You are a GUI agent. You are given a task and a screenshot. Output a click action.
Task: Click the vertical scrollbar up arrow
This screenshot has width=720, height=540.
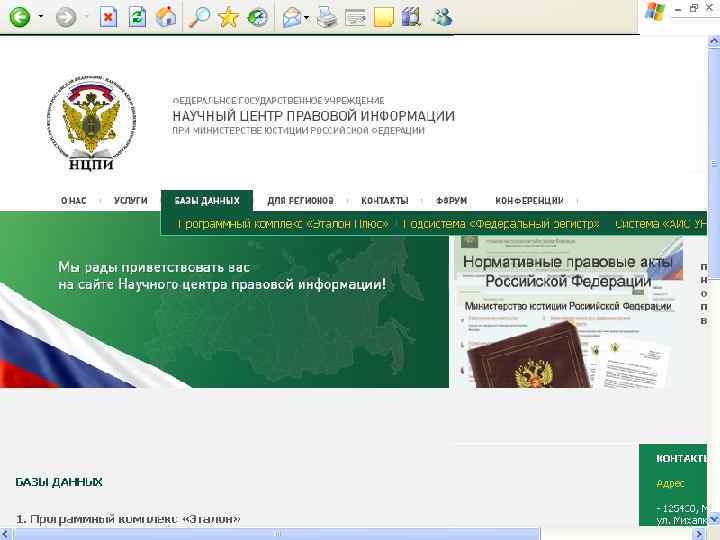(714, 41)
